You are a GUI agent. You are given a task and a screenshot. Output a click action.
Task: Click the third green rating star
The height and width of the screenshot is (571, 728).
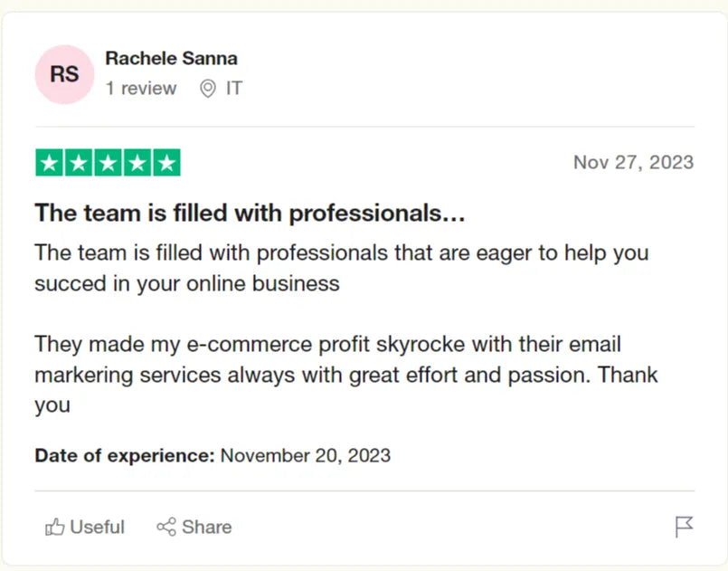[108, 163]
